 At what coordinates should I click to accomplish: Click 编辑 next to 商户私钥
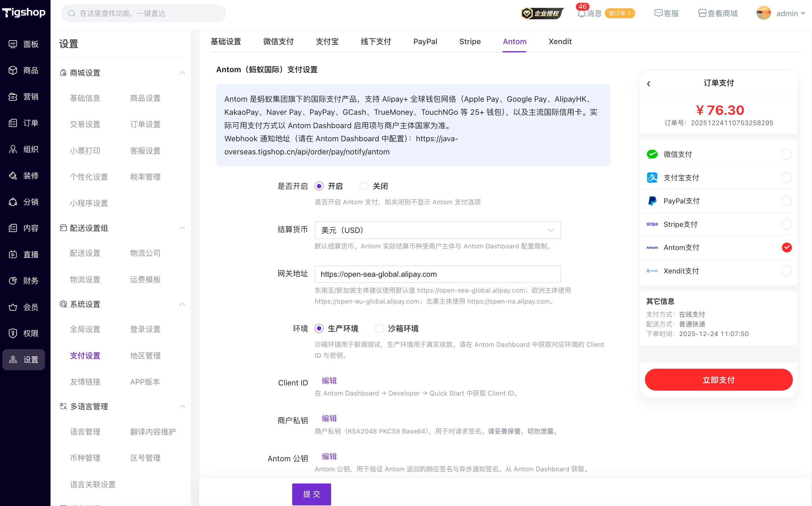[x=329, y=419]
